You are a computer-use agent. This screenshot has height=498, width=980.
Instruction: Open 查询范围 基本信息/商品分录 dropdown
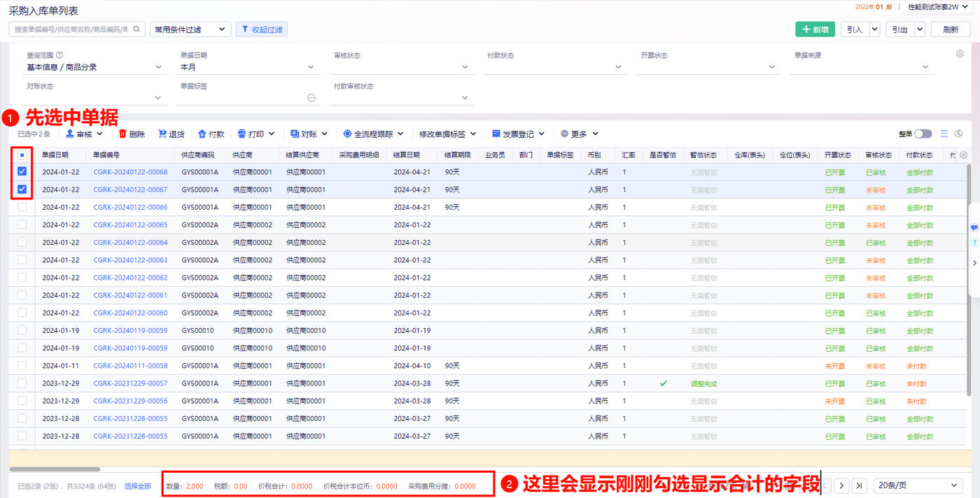click(x=94, y=68)
